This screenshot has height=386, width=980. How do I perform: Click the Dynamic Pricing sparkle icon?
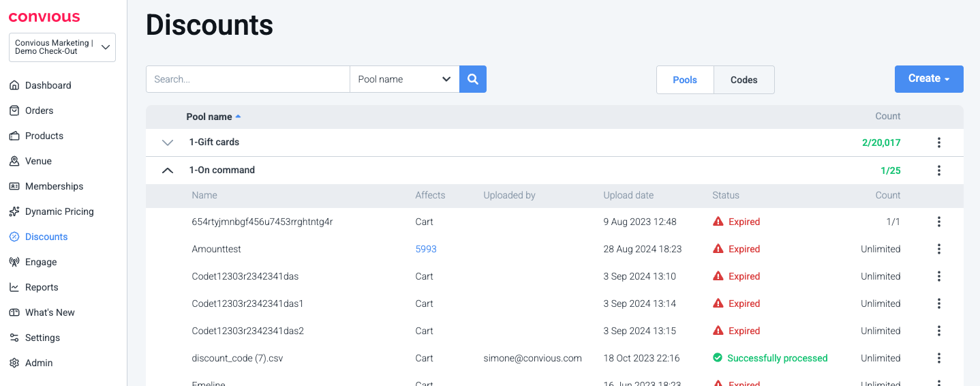(14, 211)
